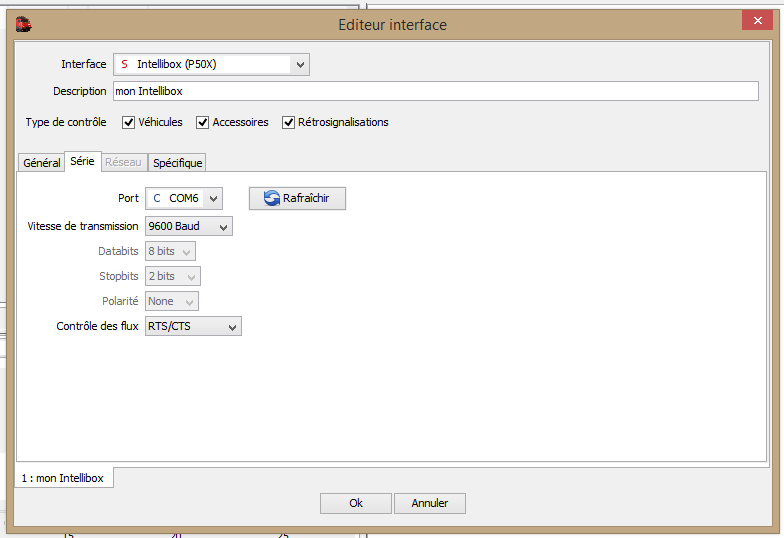Disable the Rétrosignalisations checkbox
The image size is (784, 538).
point(288,122)
